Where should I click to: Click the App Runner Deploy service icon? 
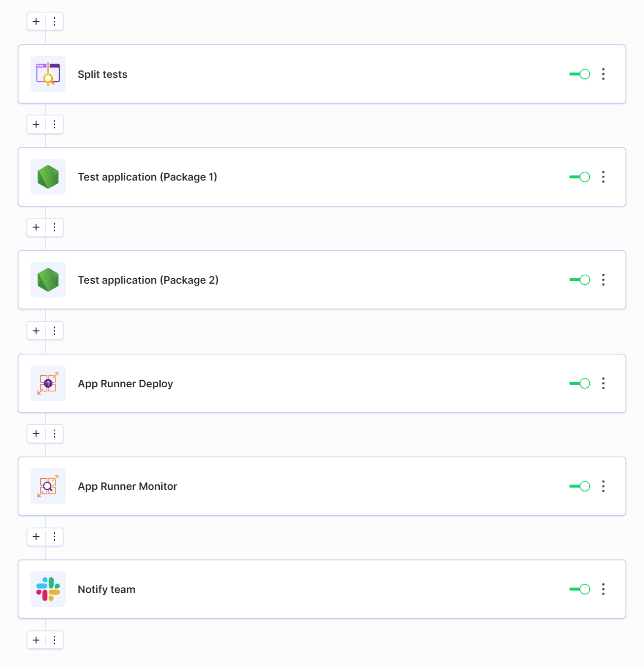click(48, 383)
